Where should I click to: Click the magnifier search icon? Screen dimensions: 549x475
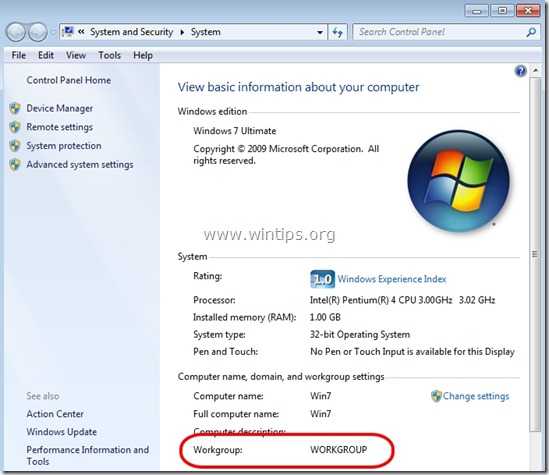coord(531,32)
